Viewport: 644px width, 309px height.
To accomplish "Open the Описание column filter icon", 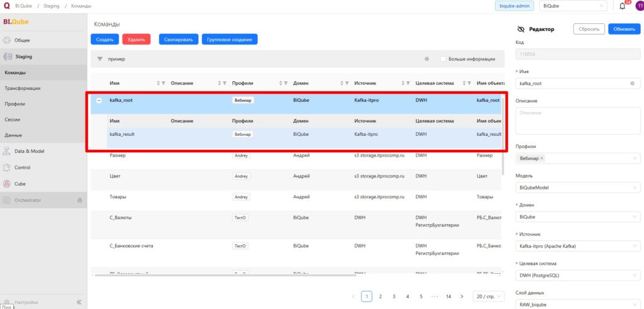I will coord(225,84).
